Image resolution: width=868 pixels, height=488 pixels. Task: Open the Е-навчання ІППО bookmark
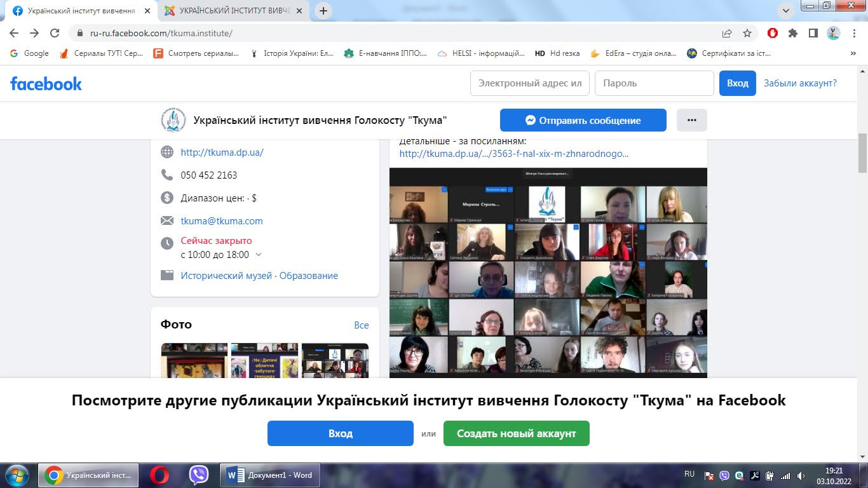pos(386,53)
